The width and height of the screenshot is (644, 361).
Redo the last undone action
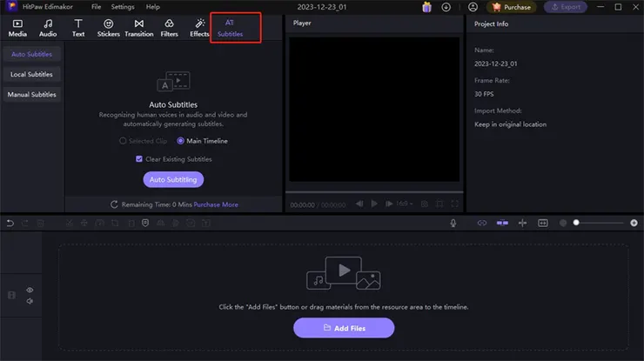coord(25,223)
